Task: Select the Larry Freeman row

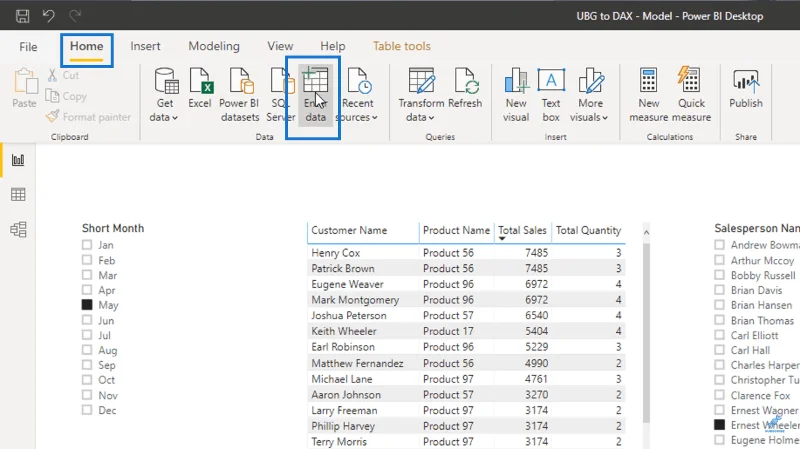Action: click(x=466, y=410)
